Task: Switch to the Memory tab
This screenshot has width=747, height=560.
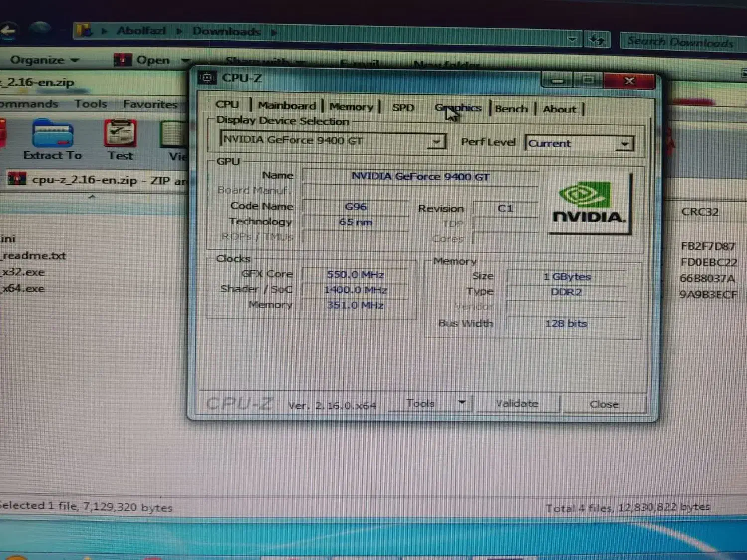Action: (x=351, y=106)
